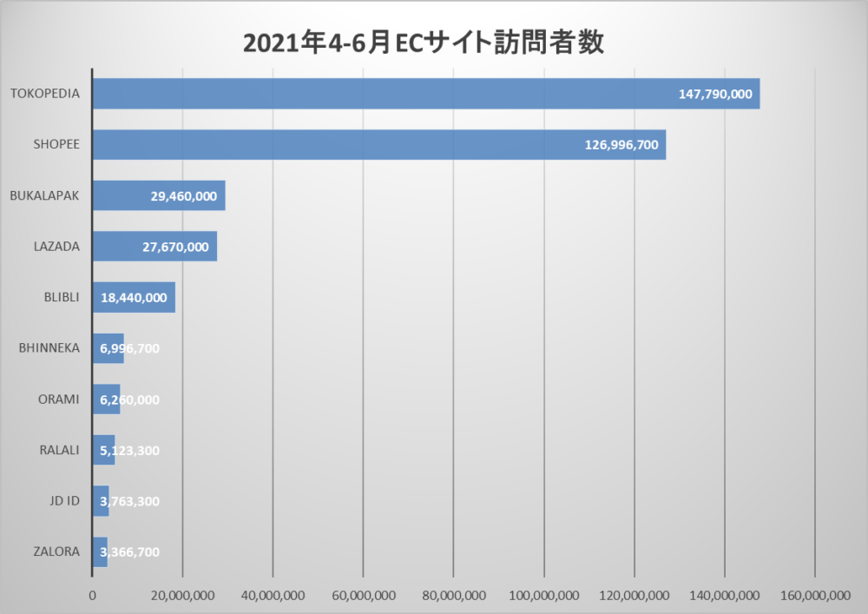Viewport: 868px width, 614px height.
Task: Click the 140,000,000 axis tick label
Action: click(x=725, y=596)
